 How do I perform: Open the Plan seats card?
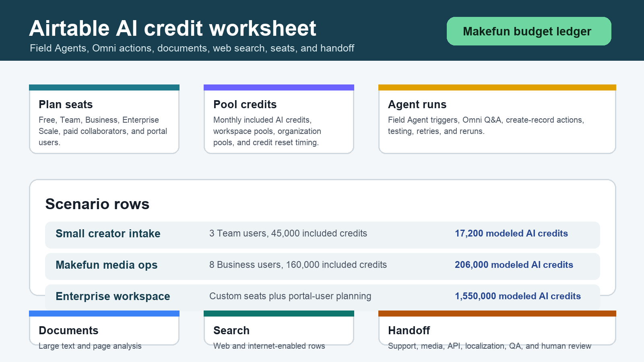pyautogui.click(x=104, y=119)
